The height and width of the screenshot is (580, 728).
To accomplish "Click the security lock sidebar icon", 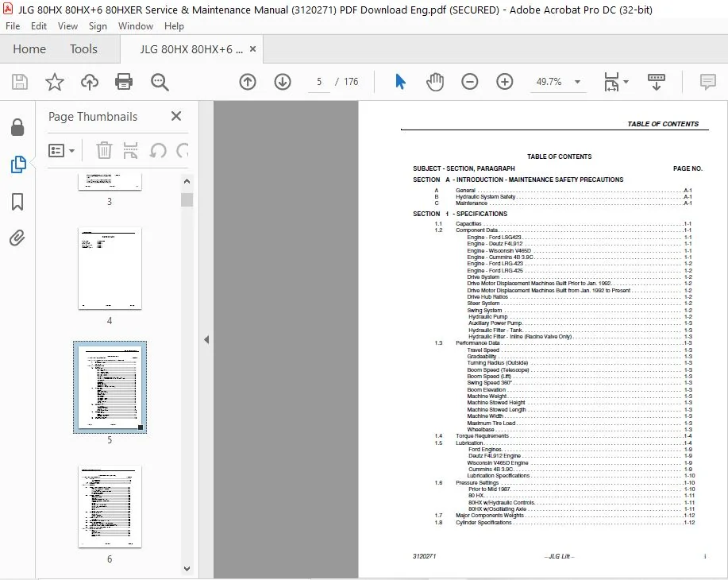I will (17, 127).
